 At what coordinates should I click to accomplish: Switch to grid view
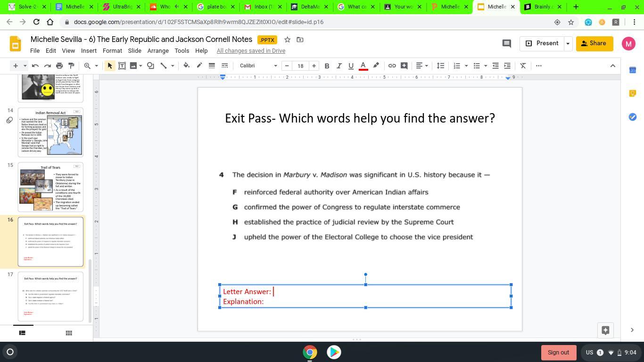click(x=69, y=333)
